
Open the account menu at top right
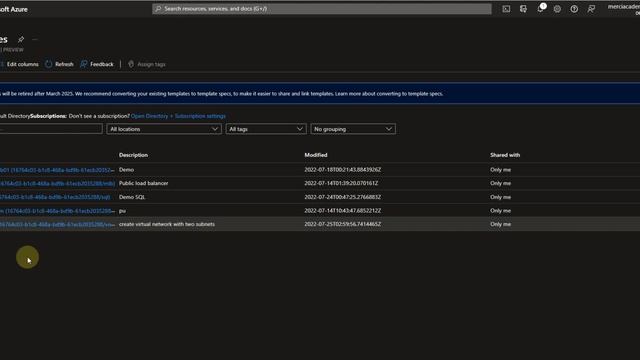pyautogui.click(x=624, y=9)
